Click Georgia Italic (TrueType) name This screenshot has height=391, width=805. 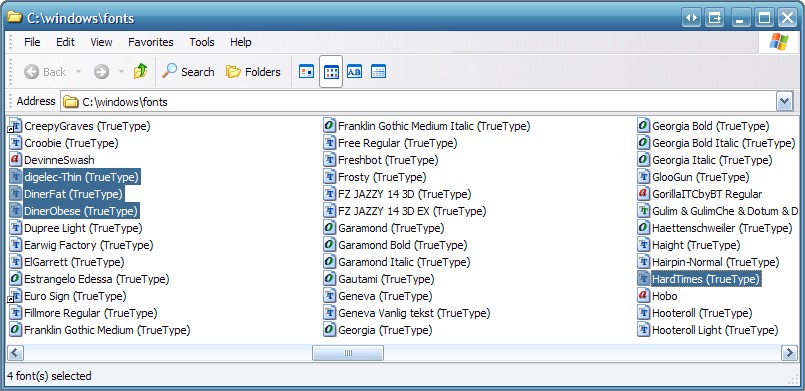coord(712,160)
